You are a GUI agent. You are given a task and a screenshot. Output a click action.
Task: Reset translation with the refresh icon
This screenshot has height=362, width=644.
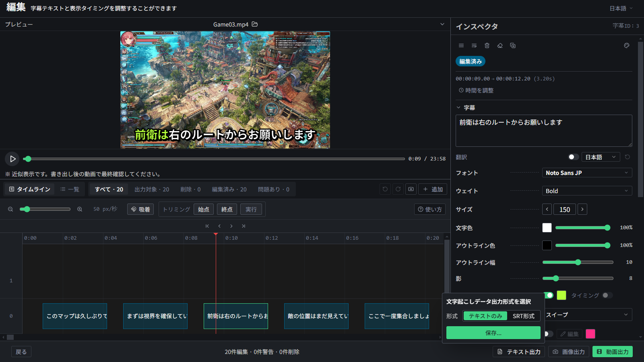point(627,157)
